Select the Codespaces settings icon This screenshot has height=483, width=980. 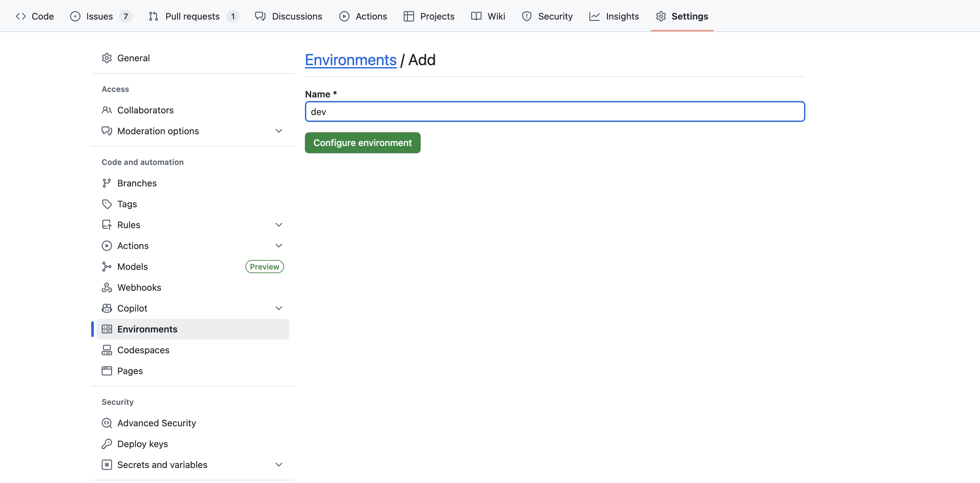107,350
